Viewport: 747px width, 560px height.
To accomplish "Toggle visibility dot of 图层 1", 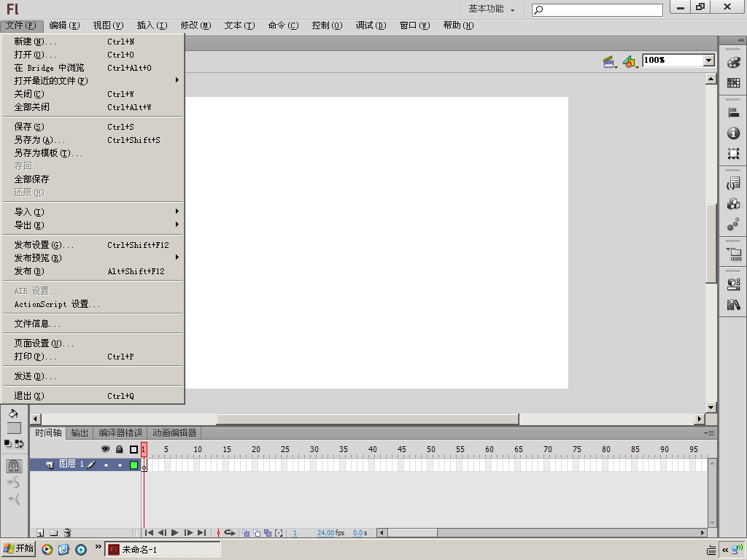I will (106, 464).
